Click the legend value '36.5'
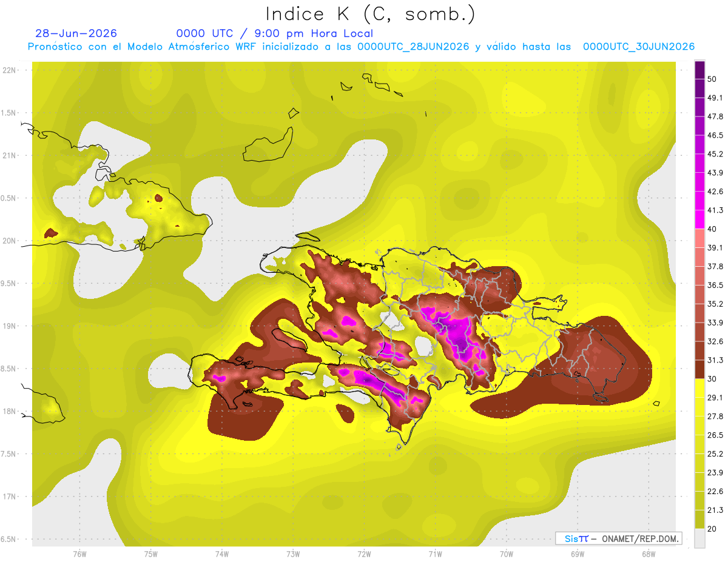Image resolution: width=728 pixels, height=562 pixels. click(716, 285)
